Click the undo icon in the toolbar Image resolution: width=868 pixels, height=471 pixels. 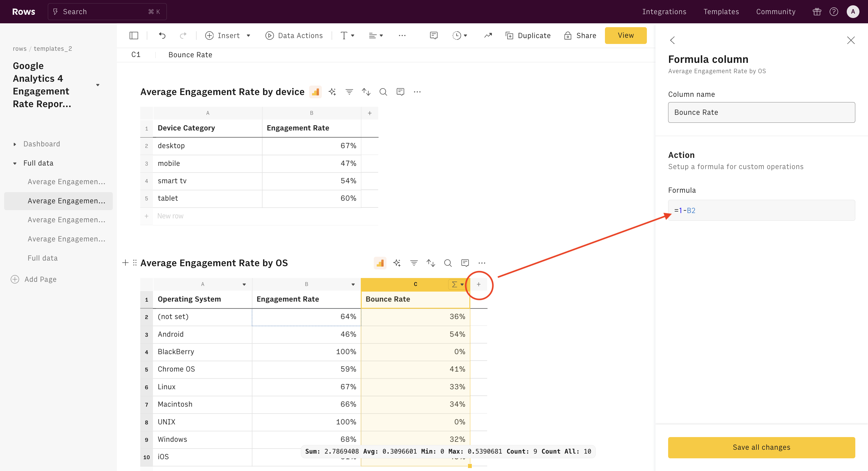[162, 36]
